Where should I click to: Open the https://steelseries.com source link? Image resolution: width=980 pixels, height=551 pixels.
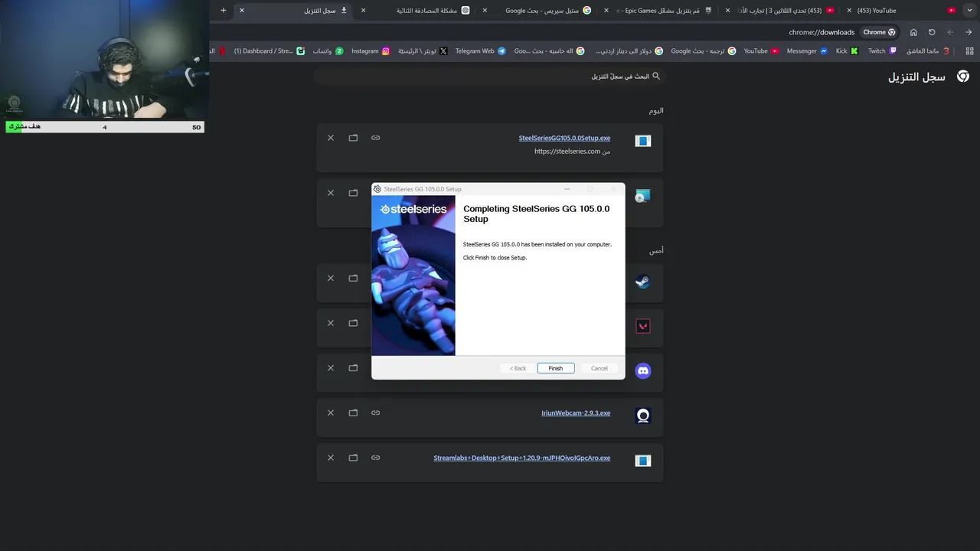point(567,152)
